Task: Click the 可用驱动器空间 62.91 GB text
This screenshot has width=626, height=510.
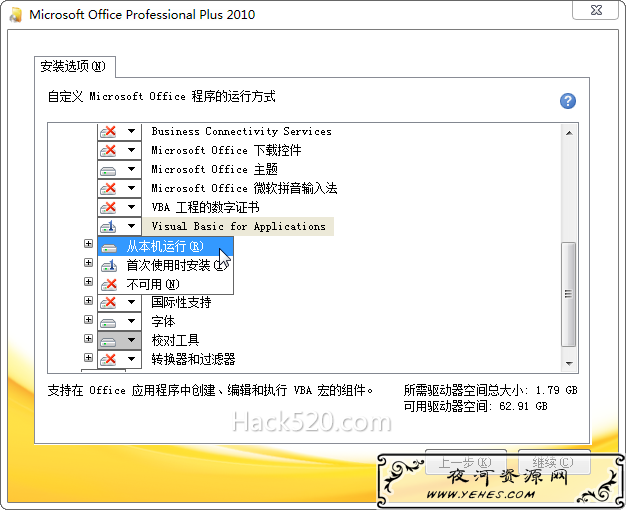Action: pos(475,406)
